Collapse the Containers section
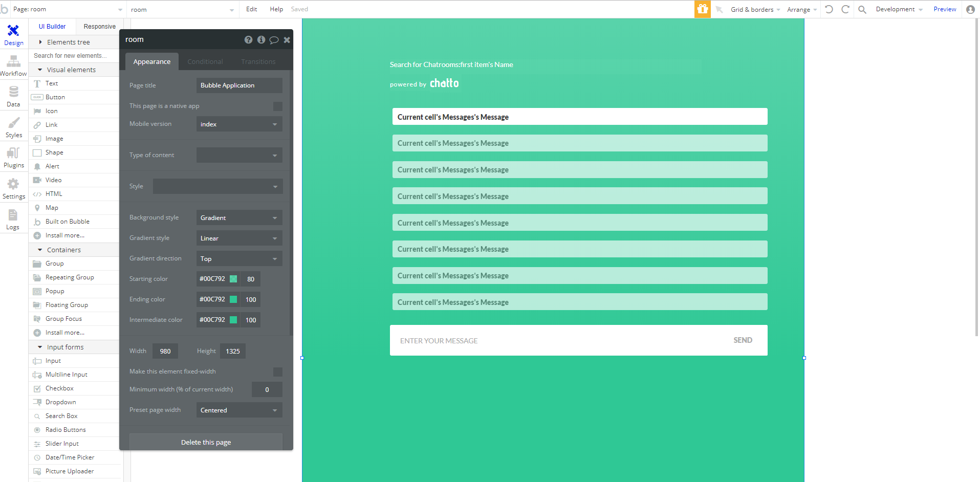The height and width of the screenshot is (482, 980). [x=75, y=250]
